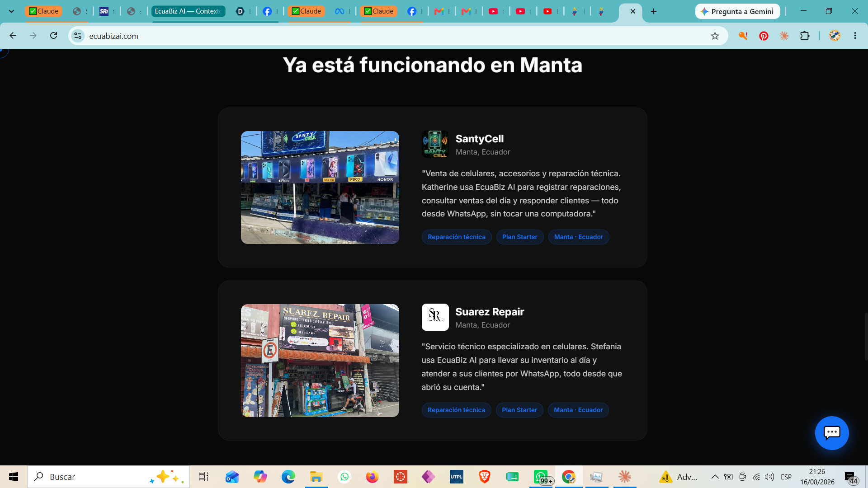
Task: Click SantyCell's Plan Starter tag
Action: click(x=520, y=237)
